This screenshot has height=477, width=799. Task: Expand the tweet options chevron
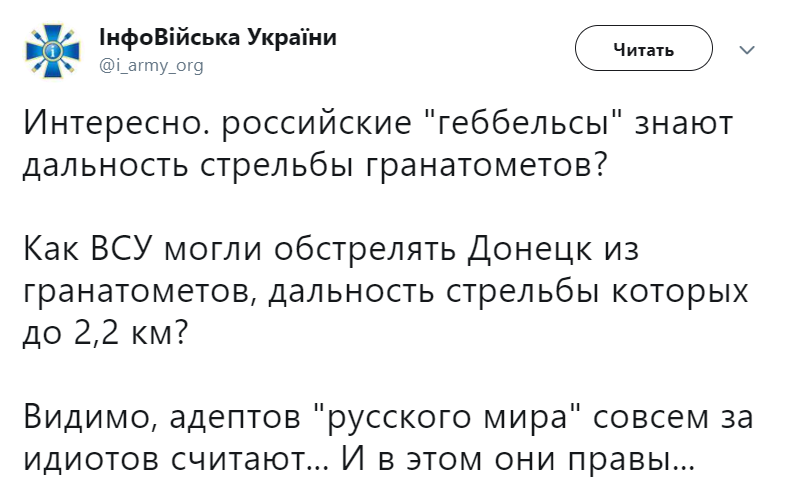(x=747, y=50)
